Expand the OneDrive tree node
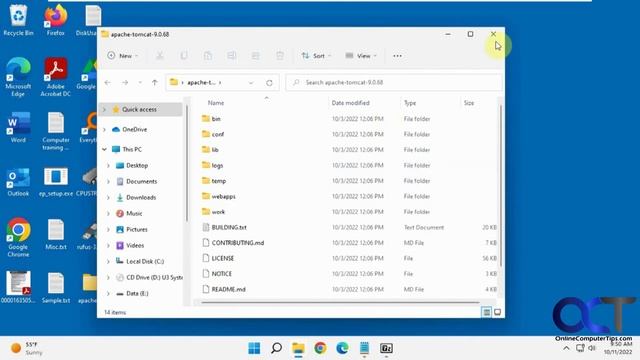This screenshot has width=640, height=360. 104,129
